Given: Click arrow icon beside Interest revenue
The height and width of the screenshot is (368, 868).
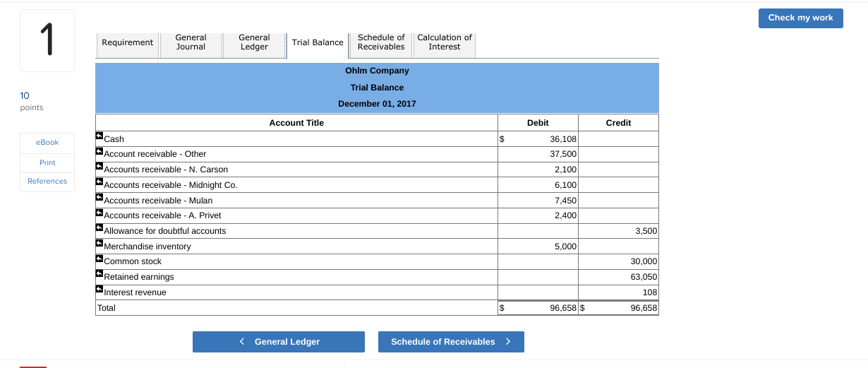Looking at the screenshot, I should 100,289.
